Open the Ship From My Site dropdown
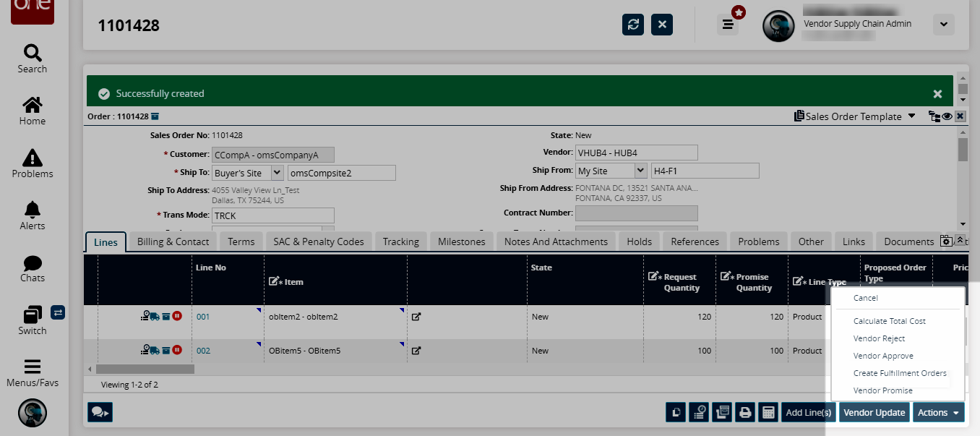This screenshot has height=436, width=980. click(640, 171)
